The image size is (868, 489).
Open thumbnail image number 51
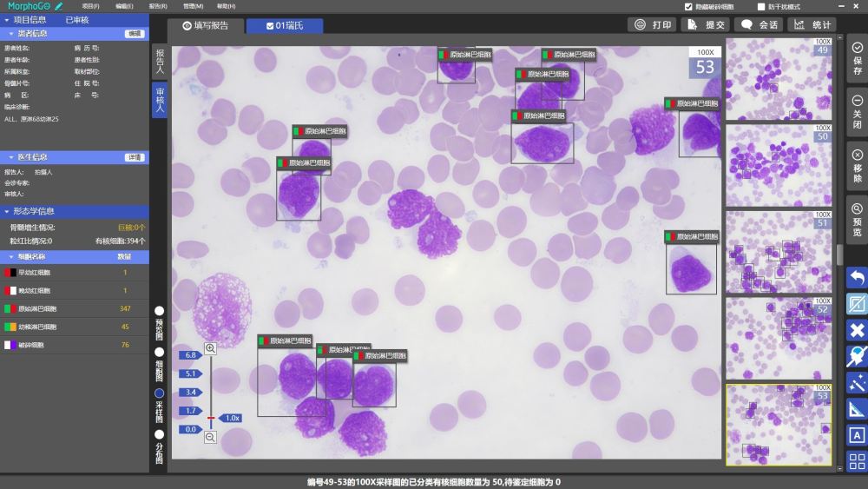[x=779, y=252]
